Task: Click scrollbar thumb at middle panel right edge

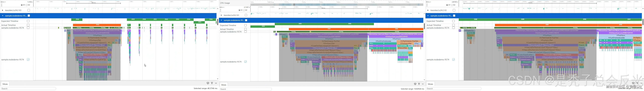Action: (x=424, y=26)
